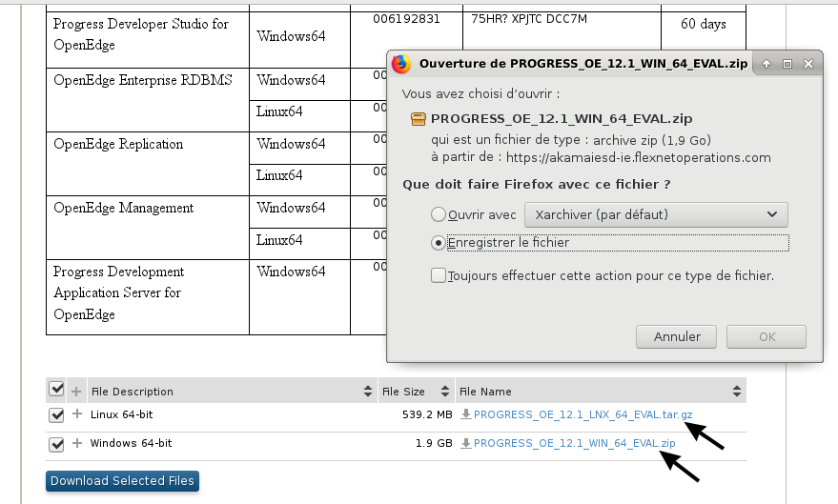Click the dialog's roll-up arrow button
Screen dimensions: 838x504
point(766,64)
